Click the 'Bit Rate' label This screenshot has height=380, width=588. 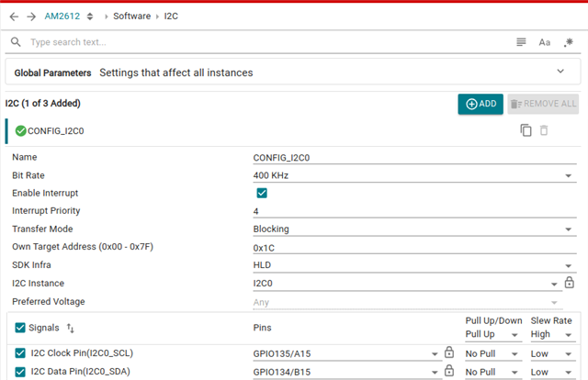pos(28,175)
